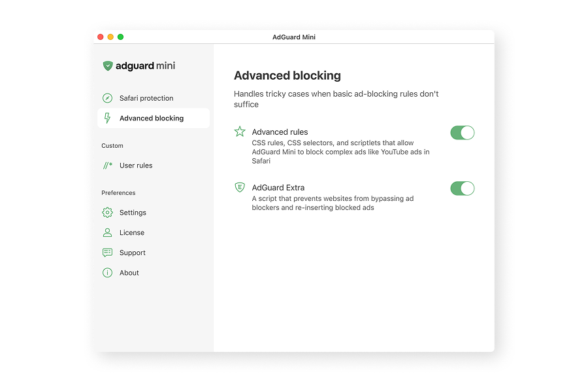The width and height of the screenshot is (588, 382).
Task: Click the License person icon
Action: 108,233
